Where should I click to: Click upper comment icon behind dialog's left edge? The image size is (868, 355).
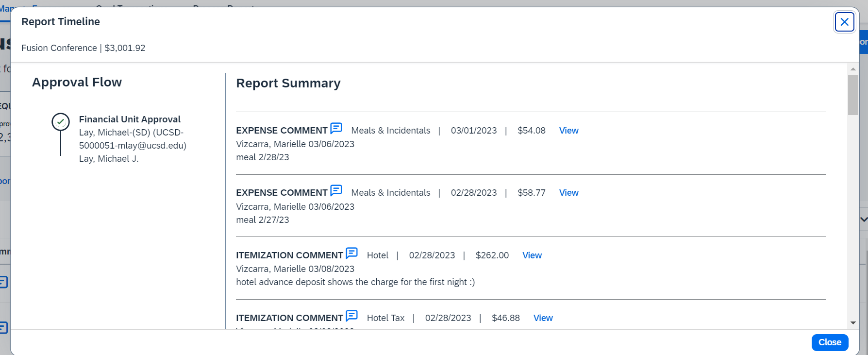4,282
